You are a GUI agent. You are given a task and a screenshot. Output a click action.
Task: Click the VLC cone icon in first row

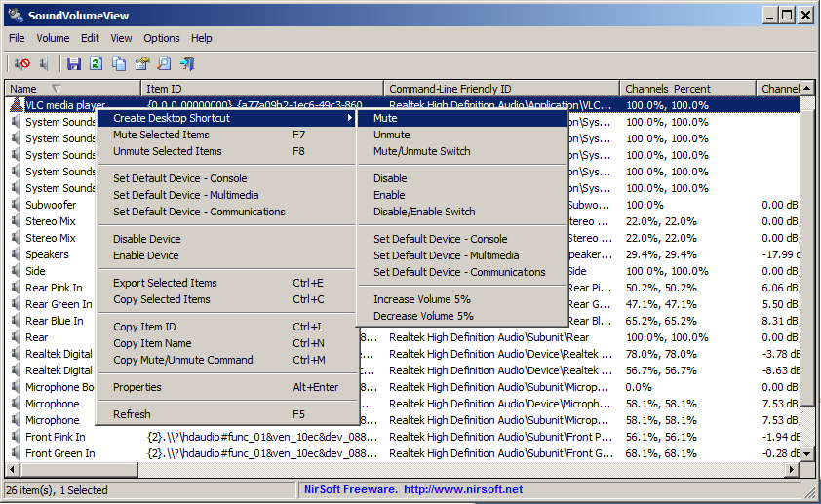click(17, 105)
